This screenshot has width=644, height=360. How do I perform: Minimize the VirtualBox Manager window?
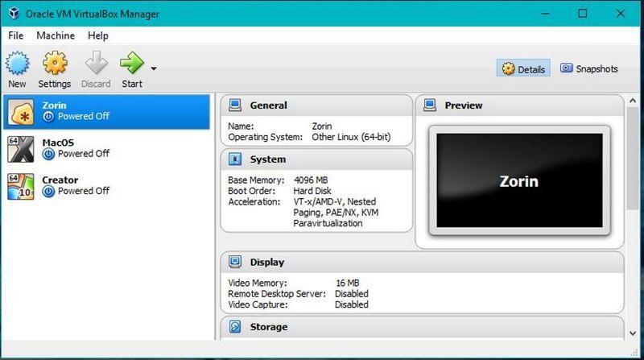coord(545,14)
